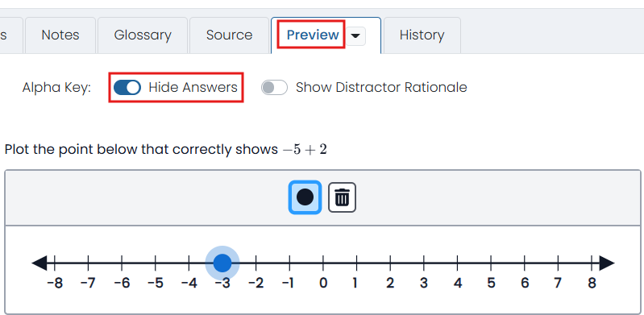
Task: Plot a point at -5 tick mark
Action: (156, 263)
